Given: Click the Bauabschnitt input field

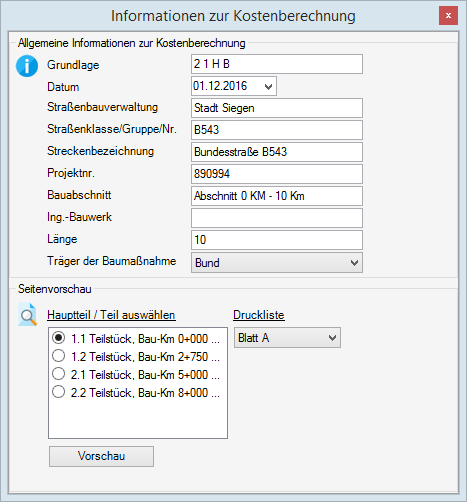Looking at the screenshot, I should point(277,196).
